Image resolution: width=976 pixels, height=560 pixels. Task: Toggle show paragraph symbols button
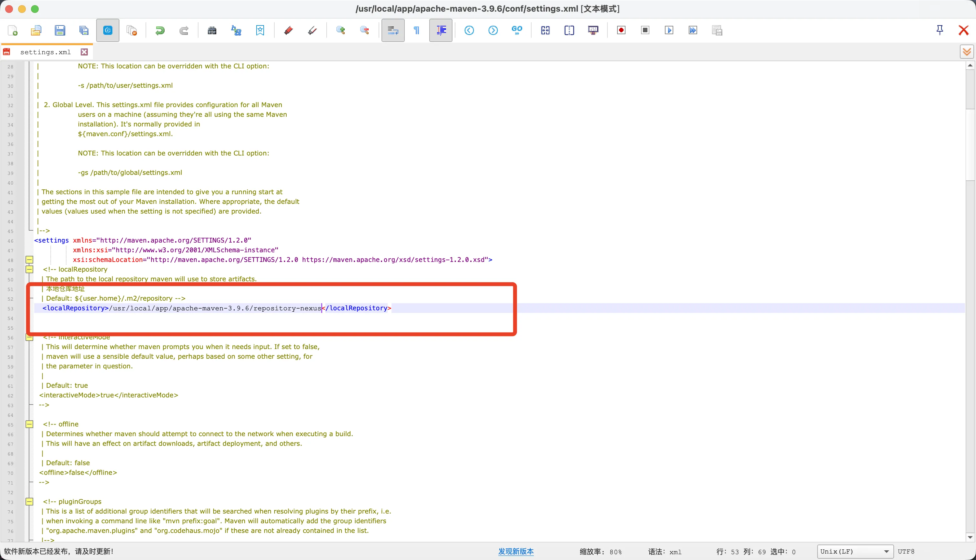(x=417, y=30)
